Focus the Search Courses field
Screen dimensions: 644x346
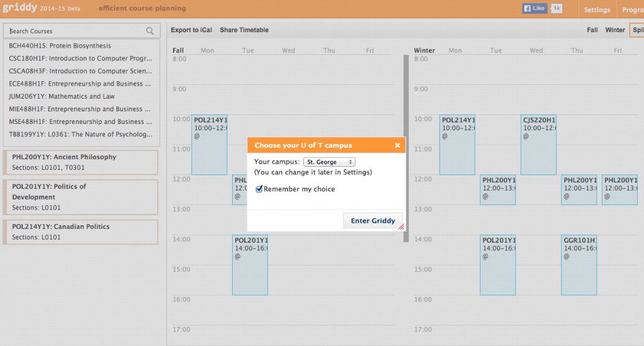(75, 31)
